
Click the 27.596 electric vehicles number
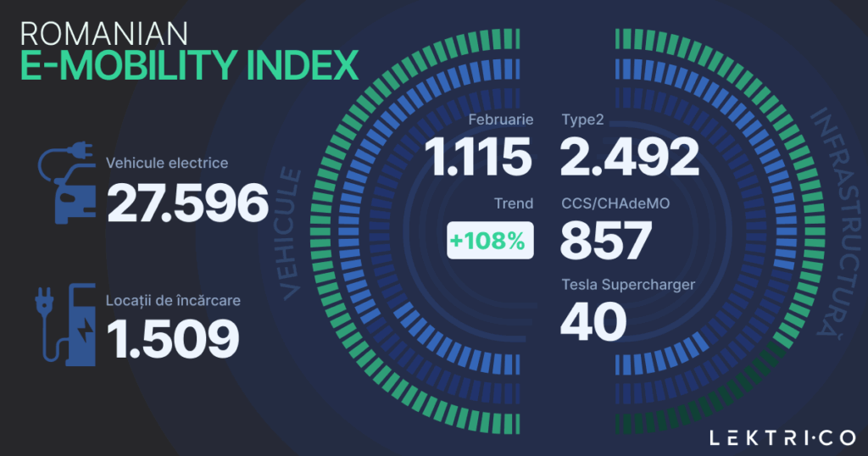pyautogui.click(x=187, y=203)
